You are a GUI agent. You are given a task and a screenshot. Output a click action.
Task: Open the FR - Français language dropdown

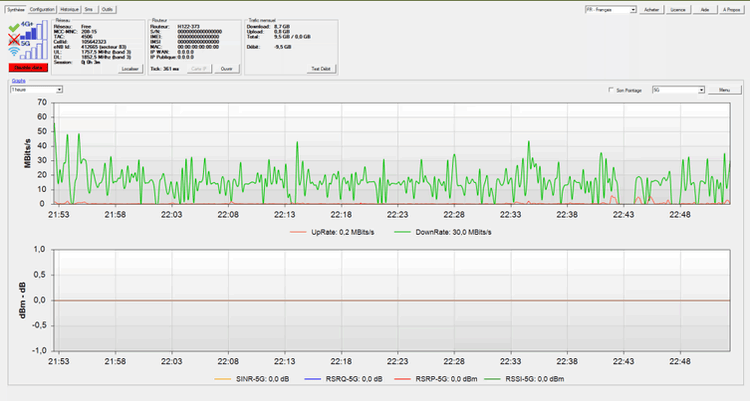coord(610,9)
